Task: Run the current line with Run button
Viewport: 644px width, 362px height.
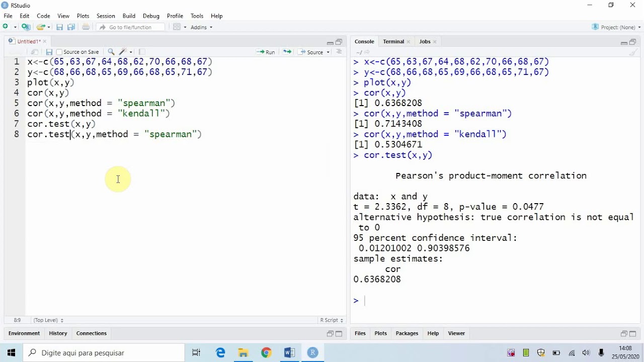Action: coord(266,52)
